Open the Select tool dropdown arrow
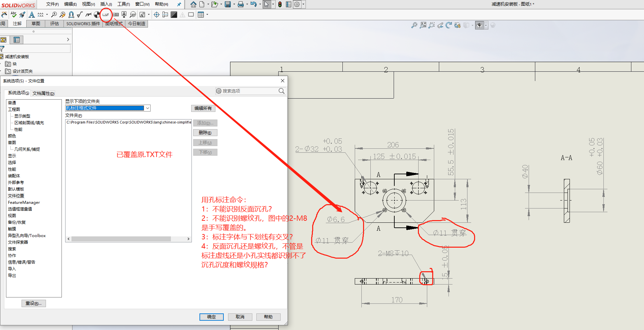This screenshot has width=644, height=330. pos(273,4)
